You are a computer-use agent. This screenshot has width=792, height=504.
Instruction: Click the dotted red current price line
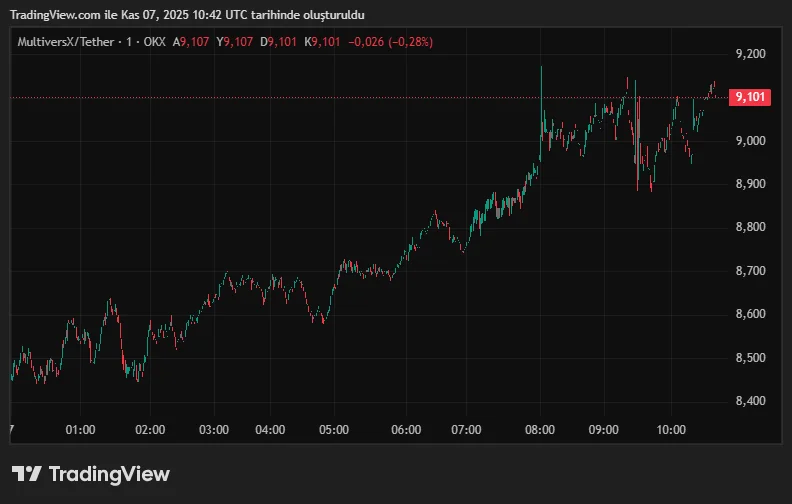tap(300, 97)
